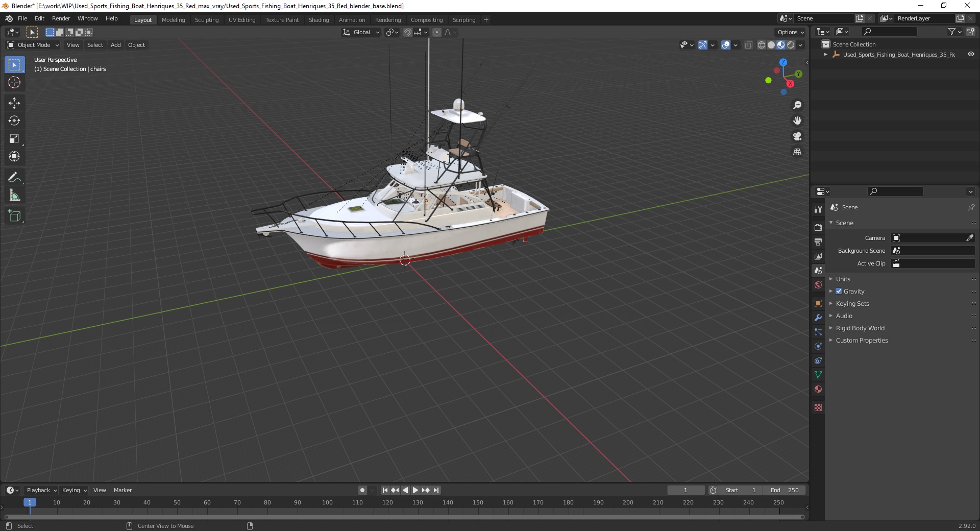Viewport: 980px width, 531px height.
Task: Play the animation forward
Action: coord(415,490)
